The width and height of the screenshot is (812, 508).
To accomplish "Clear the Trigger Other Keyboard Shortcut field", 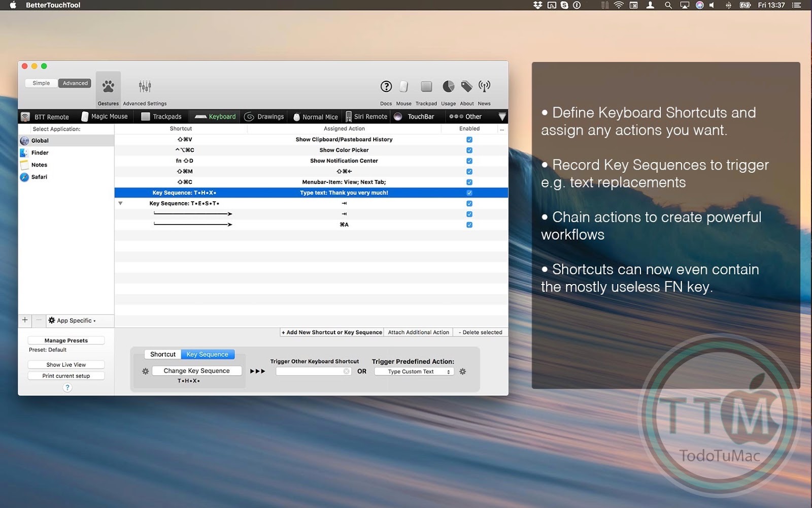I will [346, 371].
